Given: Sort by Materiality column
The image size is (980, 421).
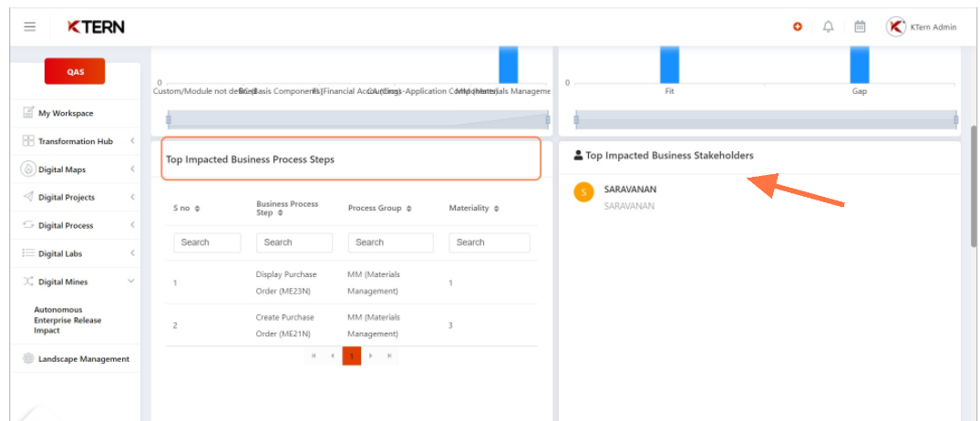Looking at the screenshot, I should click(496, 209).
